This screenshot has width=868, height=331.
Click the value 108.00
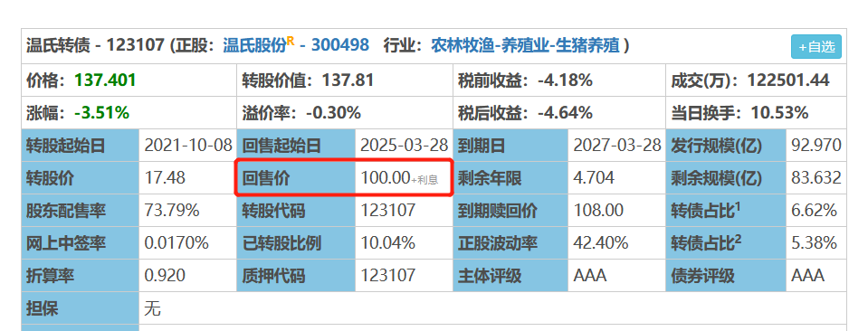[x=598, y=211]
